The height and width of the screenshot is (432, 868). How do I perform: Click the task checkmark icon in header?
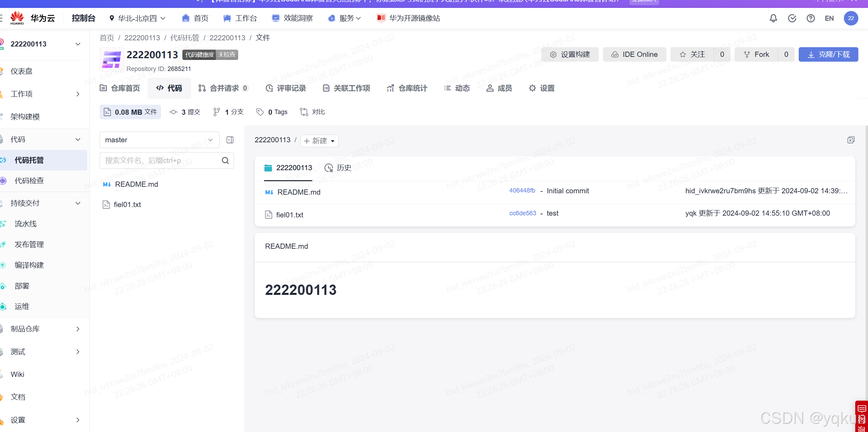pyautogui.click(x=792, y=18)
